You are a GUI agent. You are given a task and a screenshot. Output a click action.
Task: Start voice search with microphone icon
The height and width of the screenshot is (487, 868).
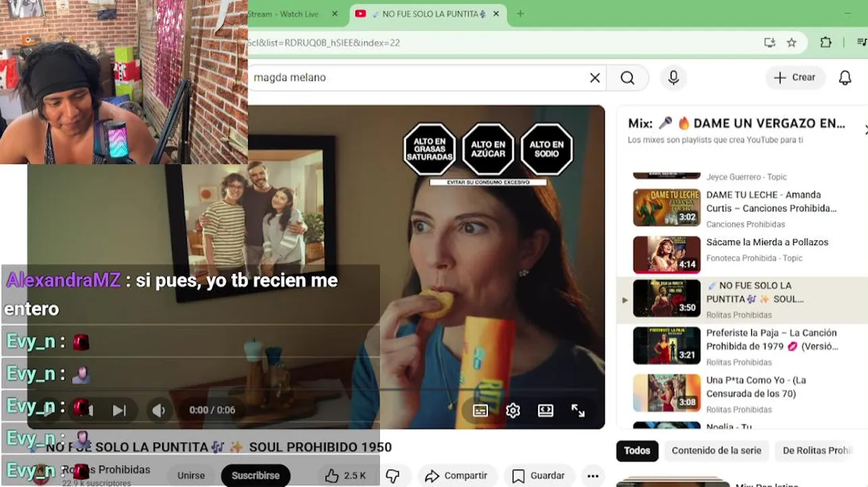coord(673,78)
